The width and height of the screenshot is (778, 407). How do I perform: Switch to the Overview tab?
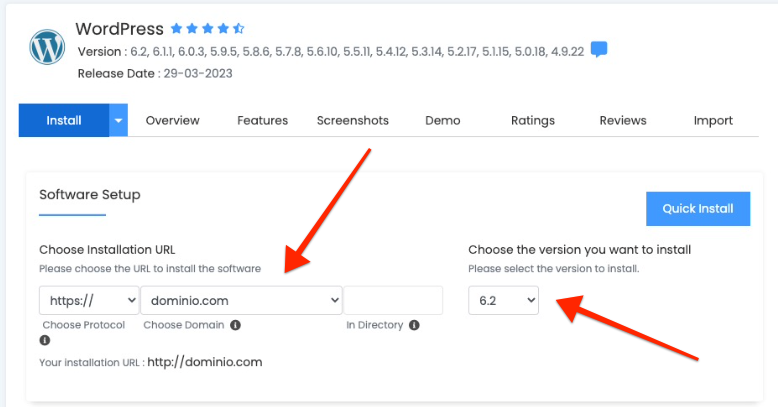click(x=173, y=121)
